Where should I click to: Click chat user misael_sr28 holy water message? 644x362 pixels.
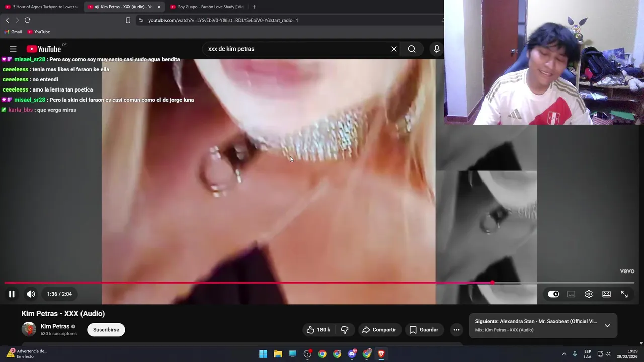[91, 59]
